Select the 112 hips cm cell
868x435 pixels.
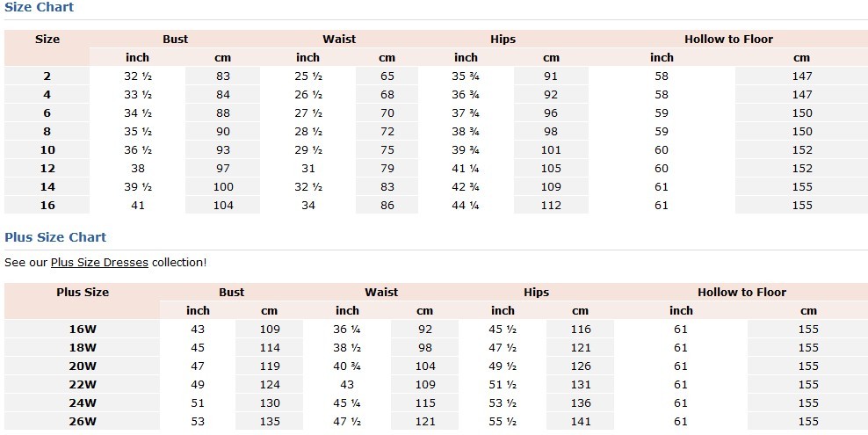pyautogui.click(x=551, y=206)
